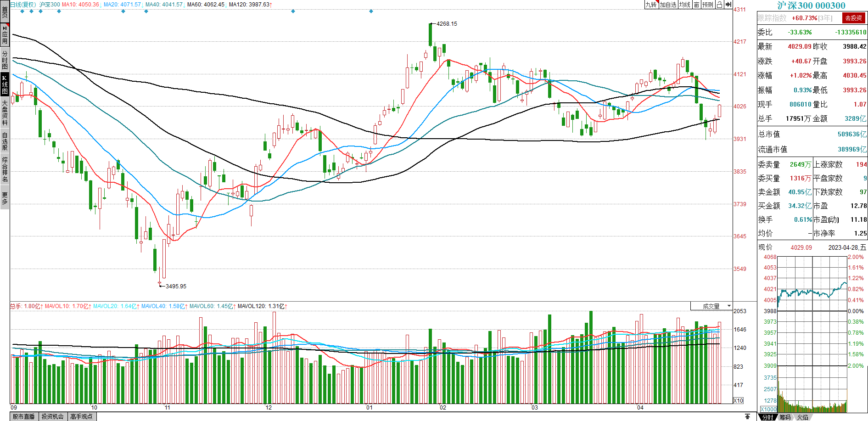Click the lock icon in chart toolbar
868x421 pixels.
point(719,5)
